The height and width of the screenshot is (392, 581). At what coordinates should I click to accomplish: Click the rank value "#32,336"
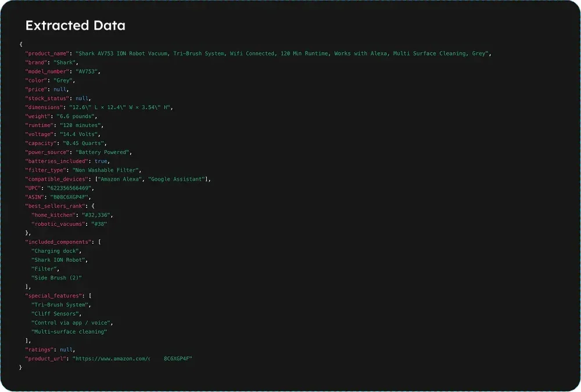click(96, 215)
